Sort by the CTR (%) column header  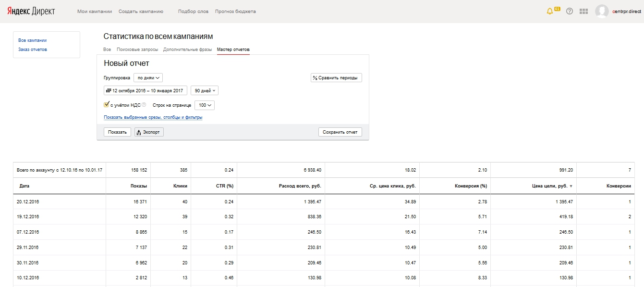click(x=224, y=186)
